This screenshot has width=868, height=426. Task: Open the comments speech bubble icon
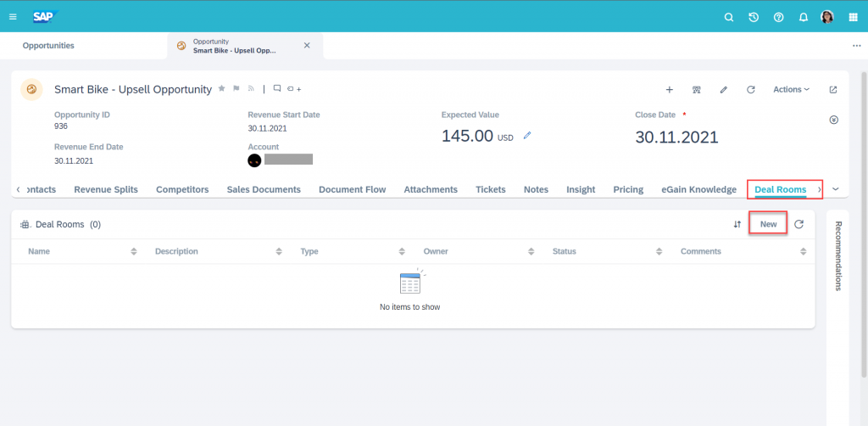point(277,88)
